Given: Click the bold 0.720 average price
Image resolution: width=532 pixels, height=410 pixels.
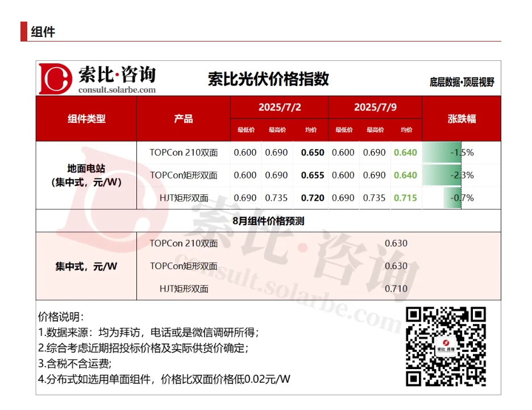Looking at the screenshot, I should [313, 198].
